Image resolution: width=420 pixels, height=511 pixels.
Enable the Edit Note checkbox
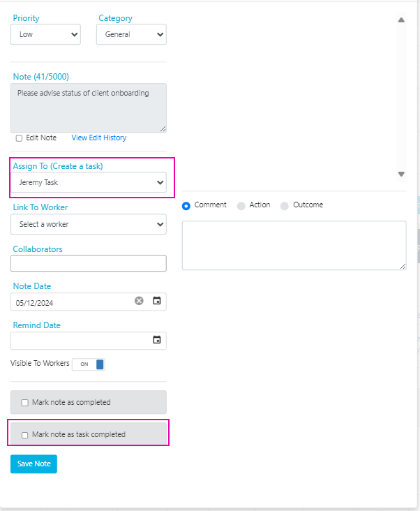pyautogui.click(x=20, y=138)
